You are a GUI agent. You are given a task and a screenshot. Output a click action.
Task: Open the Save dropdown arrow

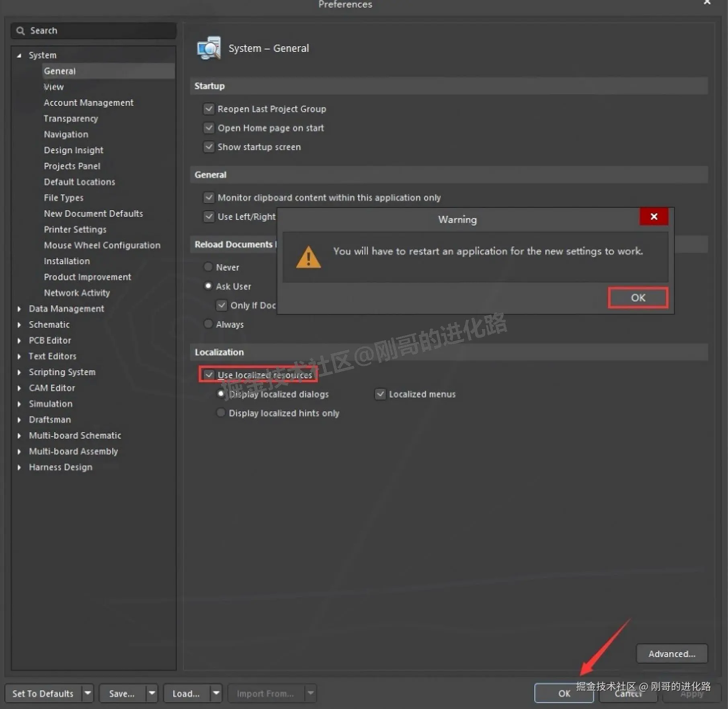152,693
